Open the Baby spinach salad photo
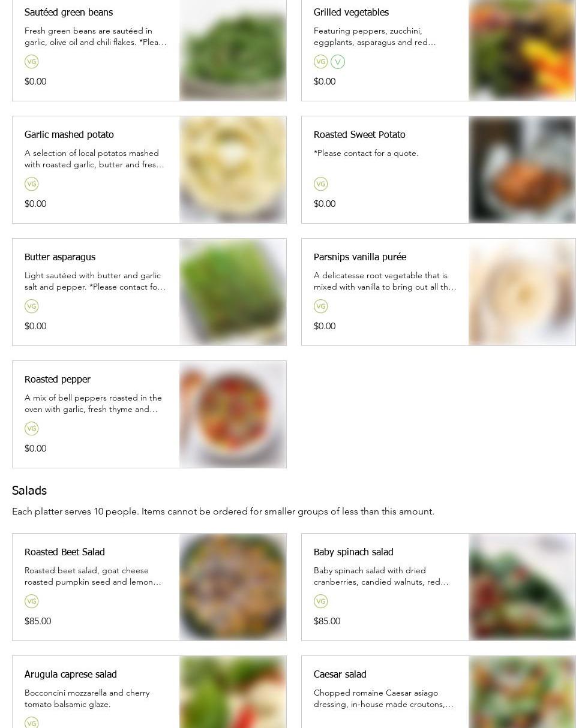Screen dimensions: 579x728 coord(522,587)
